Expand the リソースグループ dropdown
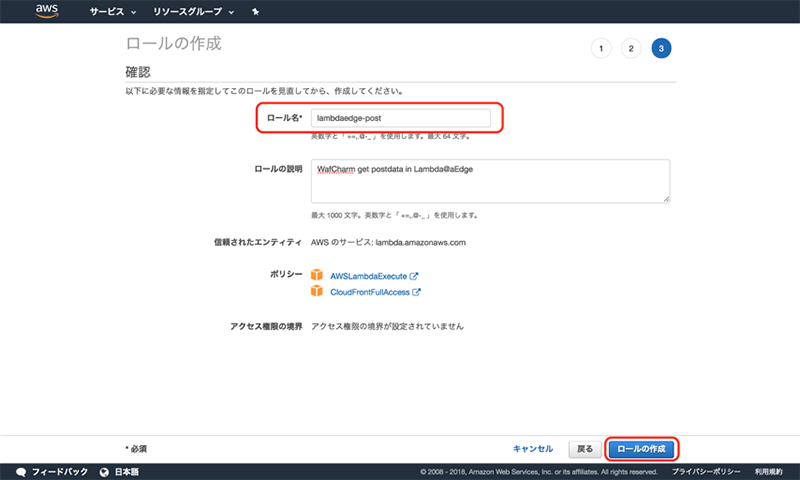The width and height of the screenshot is (800, 480). (194, 12)
